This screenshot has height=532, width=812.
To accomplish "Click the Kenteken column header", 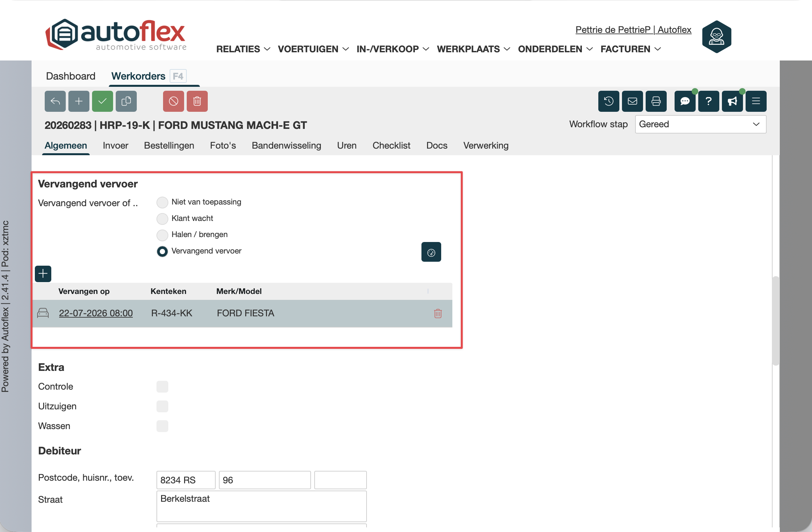I will tap(169, 291).
